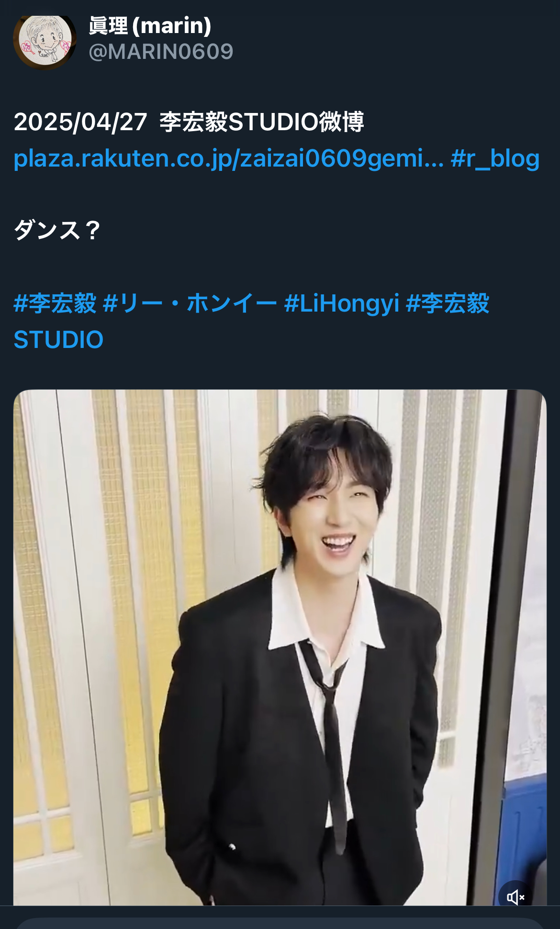Viewport: 560px width, 929px height.
Task: Play the video of the man in suit
Action: click(280, 647)
